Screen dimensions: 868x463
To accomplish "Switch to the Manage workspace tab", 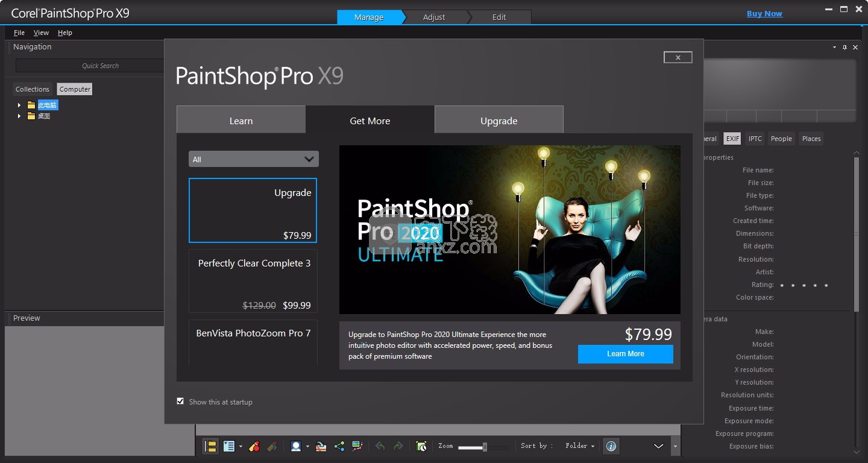I will point(369,17).
